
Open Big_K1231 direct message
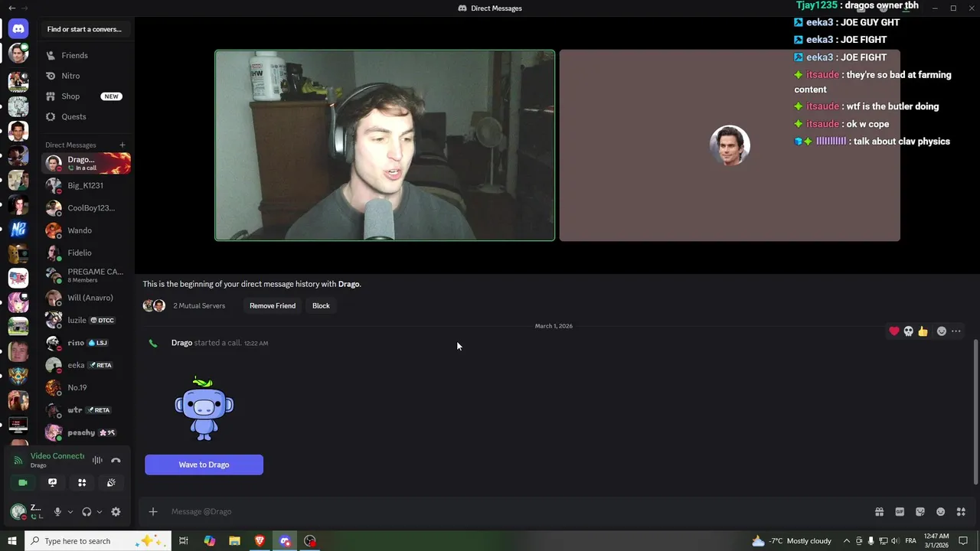click(87, 185)
